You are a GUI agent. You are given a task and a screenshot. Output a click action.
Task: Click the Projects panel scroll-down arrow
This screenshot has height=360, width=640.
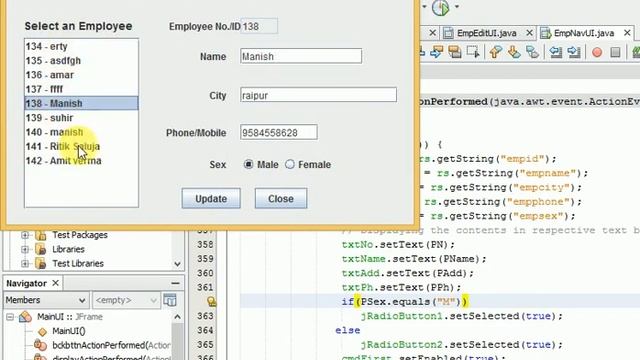pos(178,264)
